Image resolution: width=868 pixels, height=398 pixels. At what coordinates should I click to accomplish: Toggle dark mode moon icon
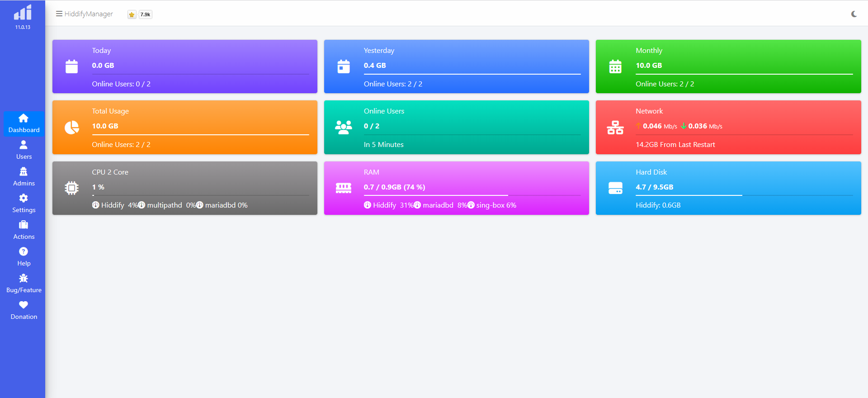854,14
